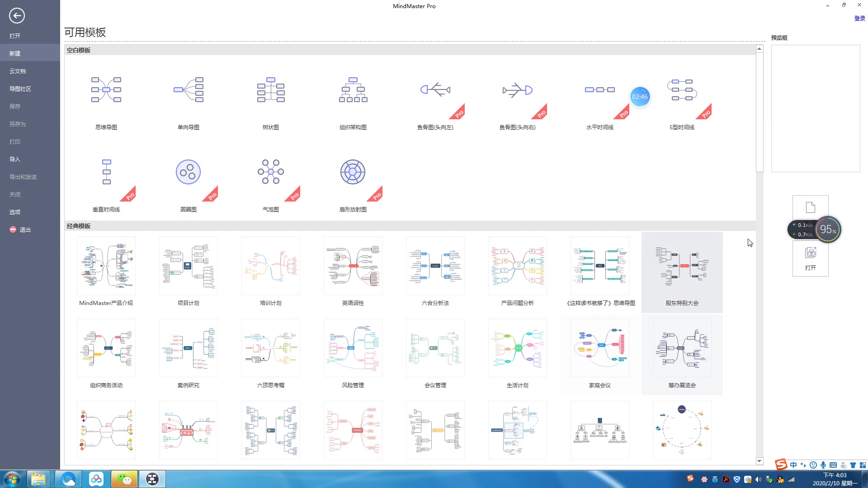Click the template list vertical scrollbar thumb
This screenshot has width=868, height=488.
tap(759, 112)
